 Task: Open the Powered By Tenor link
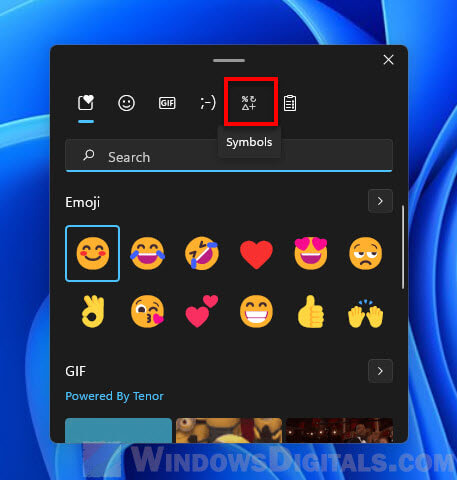114,396
